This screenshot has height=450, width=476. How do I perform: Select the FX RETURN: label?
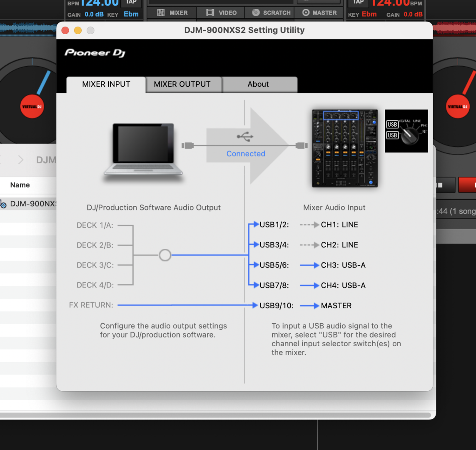pos(91,305)
